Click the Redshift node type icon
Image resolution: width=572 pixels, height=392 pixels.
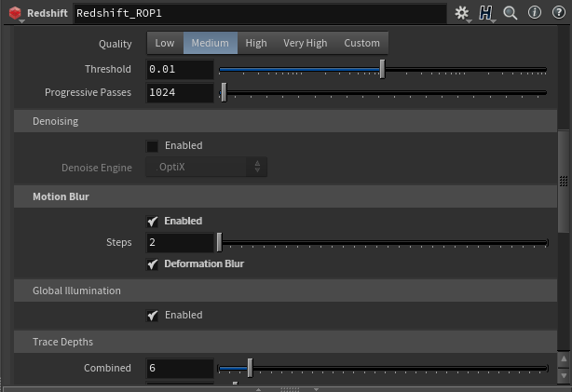pyautogui.click(x=15, y=14)
